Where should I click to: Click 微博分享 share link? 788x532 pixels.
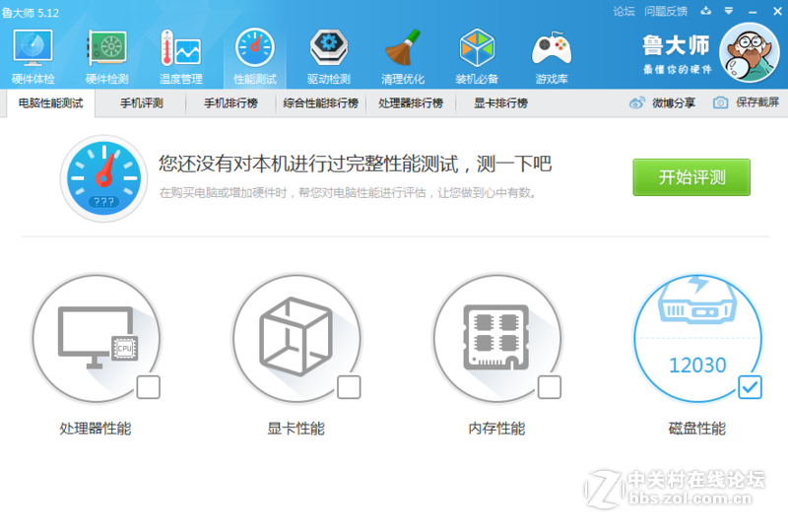coord(674,103)
